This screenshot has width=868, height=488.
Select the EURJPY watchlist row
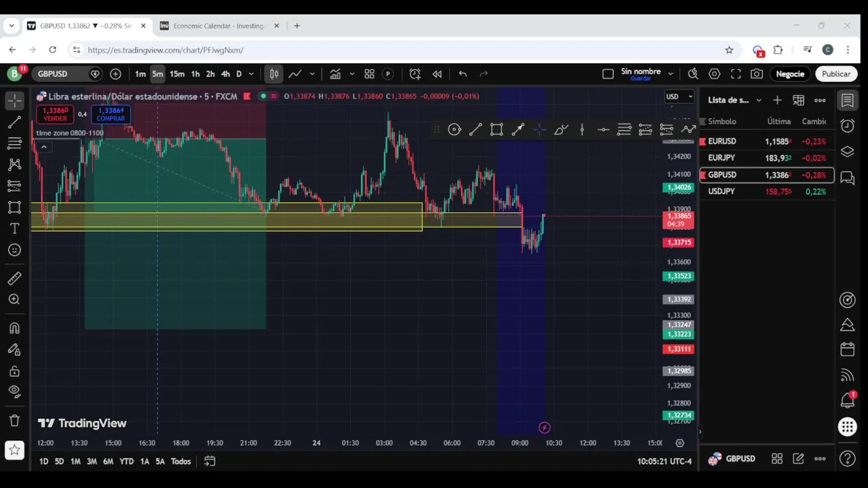pos(766,158)
